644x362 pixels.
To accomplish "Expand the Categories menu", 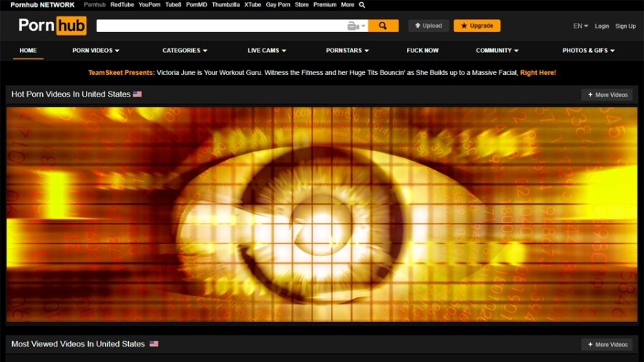I will [185, 51].
